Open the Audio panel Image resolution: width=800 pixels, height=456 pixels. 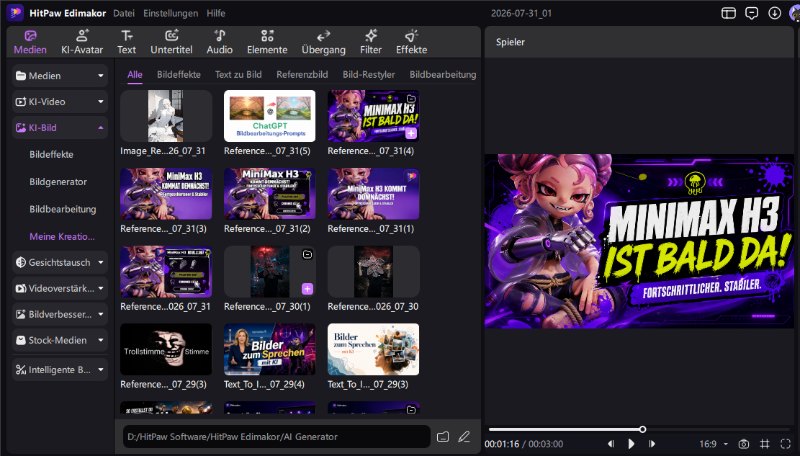(219, 42)
